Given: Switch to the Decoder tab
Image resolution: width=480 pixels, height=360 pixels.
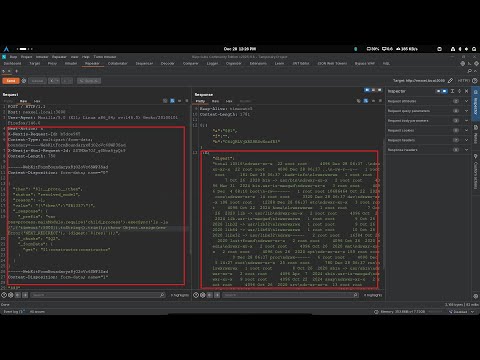Looking at the screenshot, I should tap(167, 63).
